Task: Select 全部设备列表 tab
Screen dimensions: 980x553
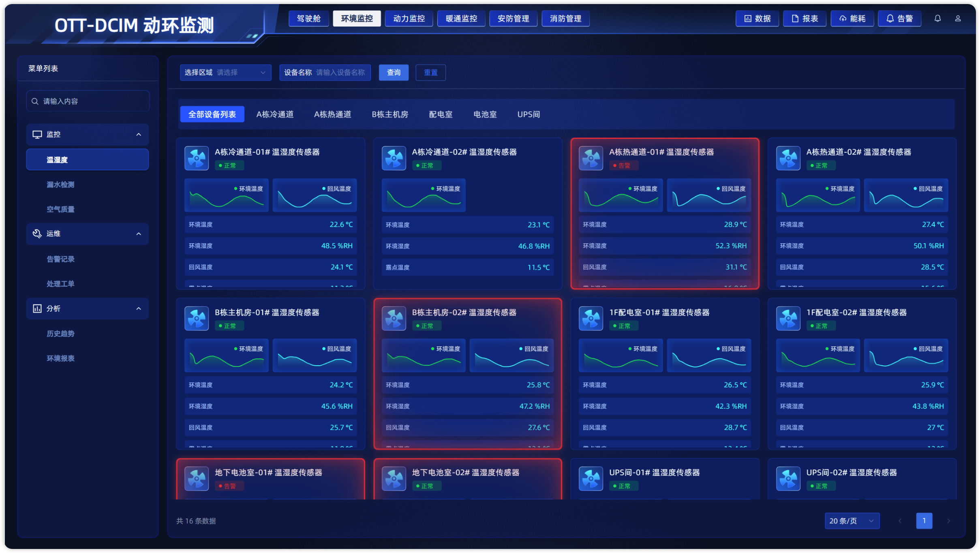Action: (x=212, y=114)
